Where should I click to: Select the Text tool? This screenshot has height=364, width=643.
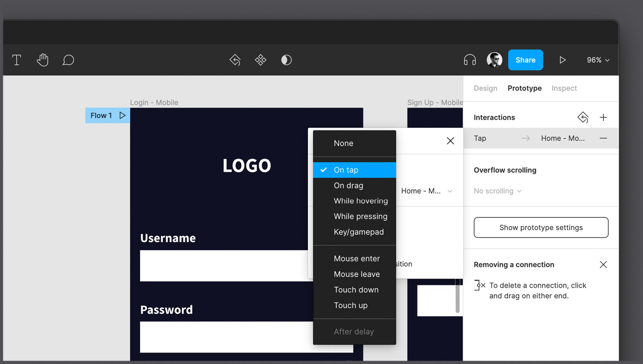pos(16,60)
